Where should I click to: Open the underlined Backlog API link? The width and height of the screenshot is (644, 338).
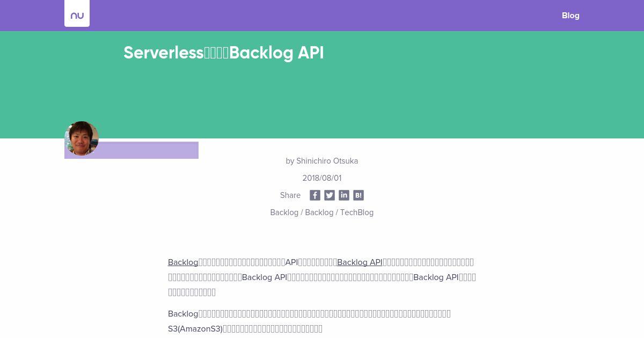pyautogui.click(x=360, y=262)
